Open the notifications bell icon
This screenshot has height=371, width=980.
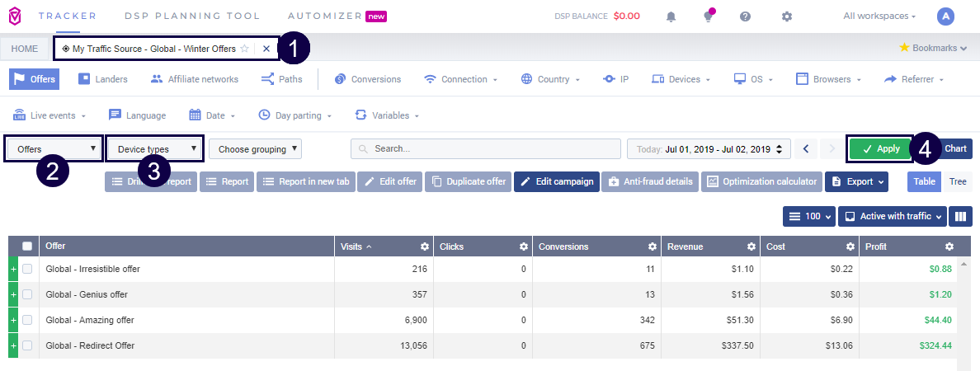[671, 16]
